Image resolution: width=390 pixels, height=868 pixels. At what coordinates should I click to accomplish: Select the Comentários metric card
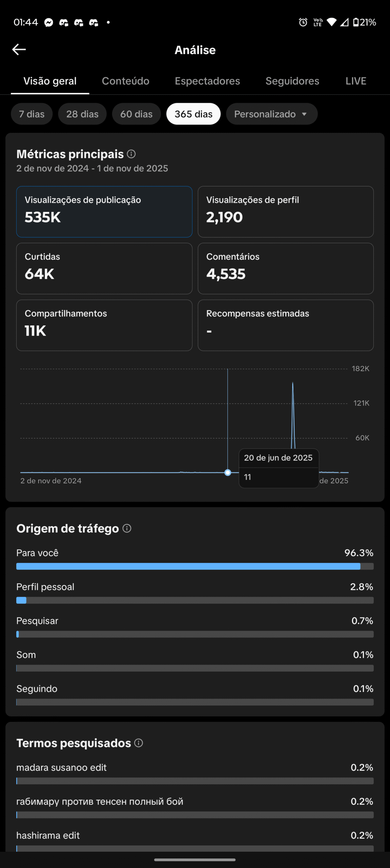coord(285,268)
